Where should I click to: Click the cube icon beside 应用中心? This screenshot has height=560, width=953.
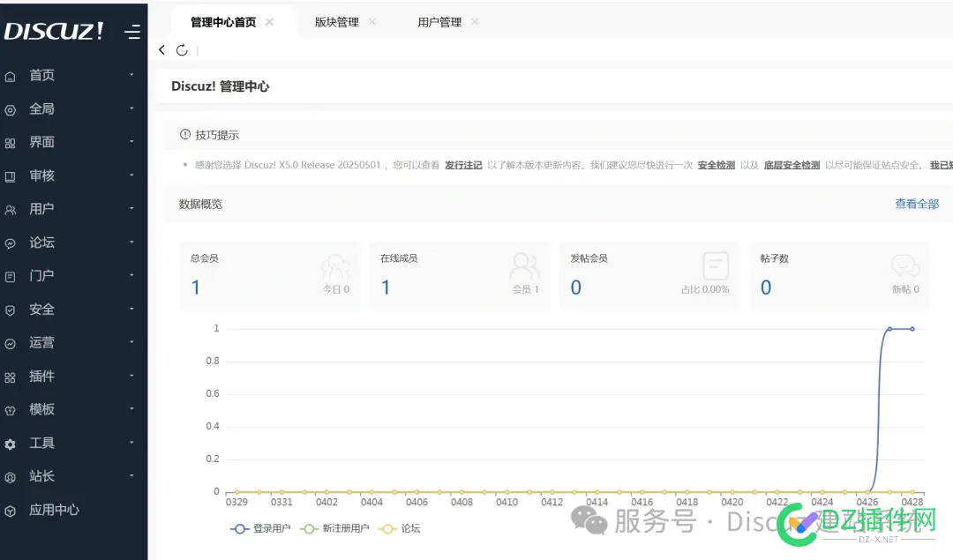click(x=11, y=511)
